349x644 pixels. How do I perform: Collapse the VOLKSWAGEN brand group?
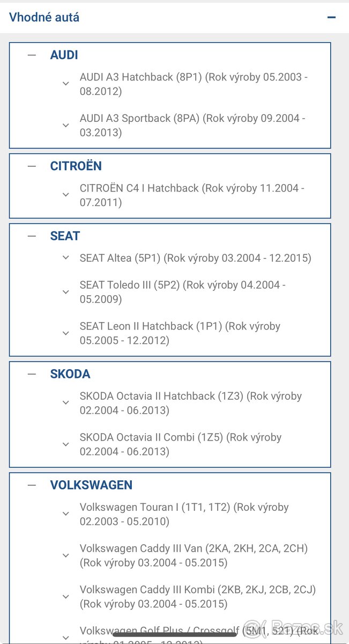pyautogui.click(x=32, y=485)
